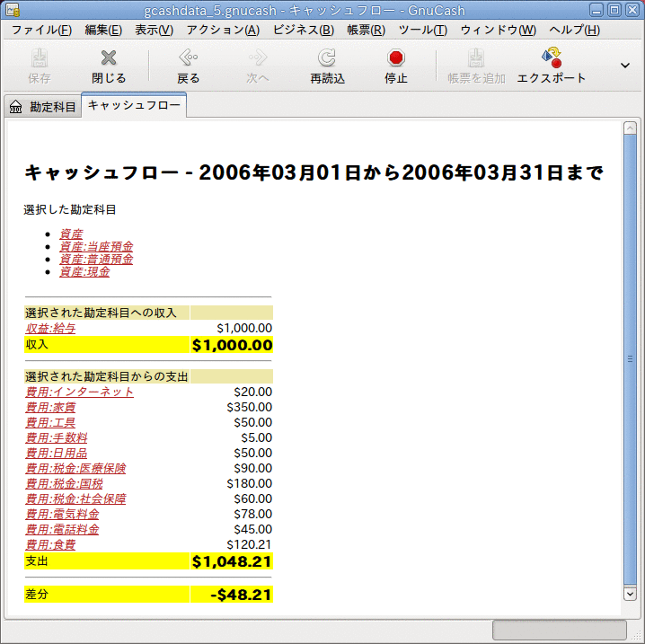Click the status bar progress field

[x=560, y=630]
